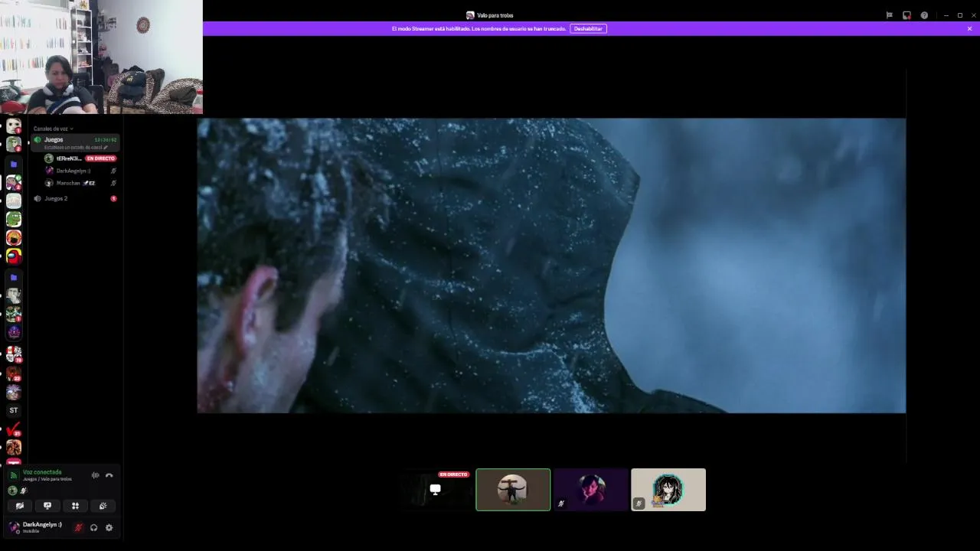Click the streaming user row marked EN DIRECTO
Image resolution: width=980 pixels, height=551 pixels.
point(80,158)
